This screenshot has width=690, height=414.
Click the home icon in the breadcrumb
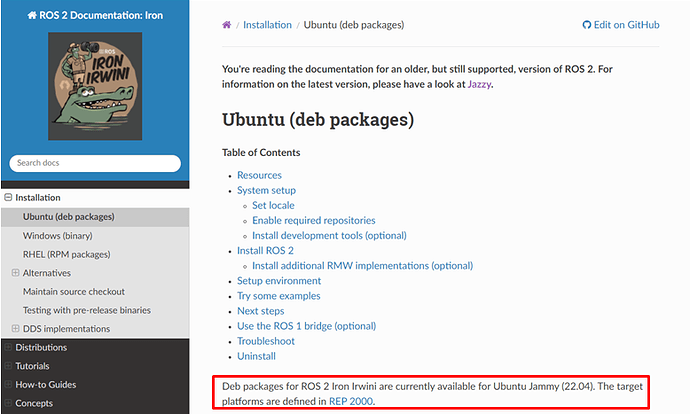point(227,25)
